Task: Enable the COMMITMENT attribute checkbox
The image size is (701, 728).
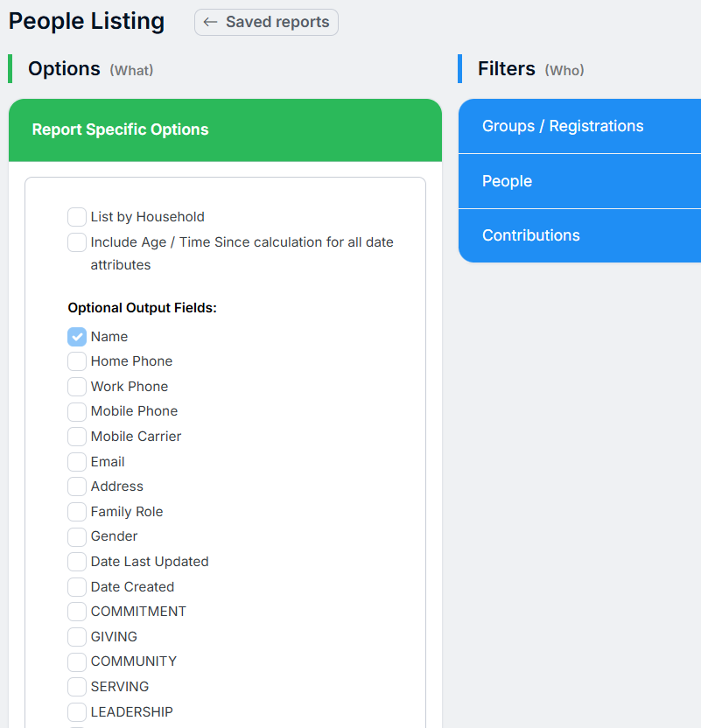Action: click(x=77, y=612)
